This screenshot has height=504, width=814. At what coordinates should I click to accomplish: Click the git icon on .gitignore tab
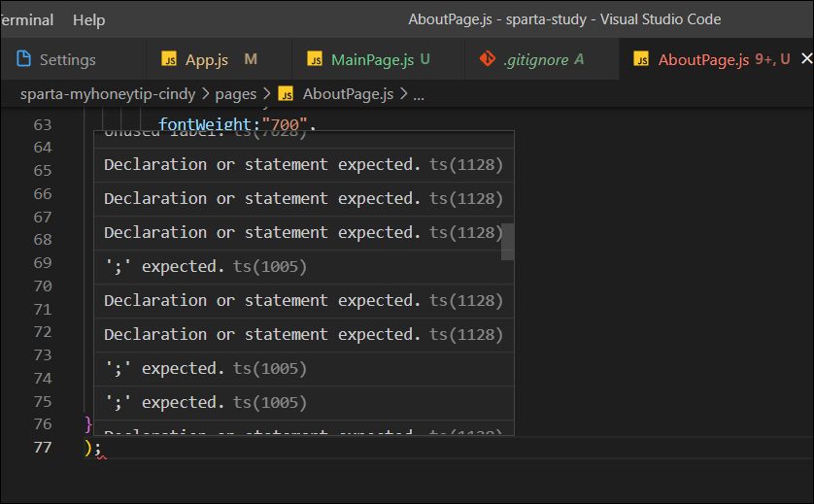click(487, 58)
